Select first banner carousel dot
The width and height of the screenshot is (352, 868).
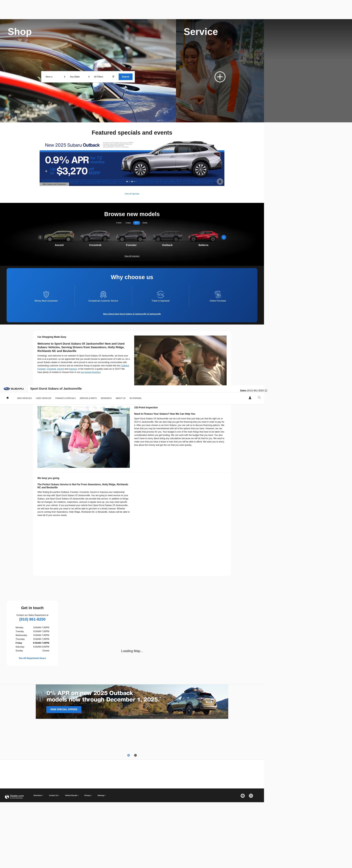(129, 755)
